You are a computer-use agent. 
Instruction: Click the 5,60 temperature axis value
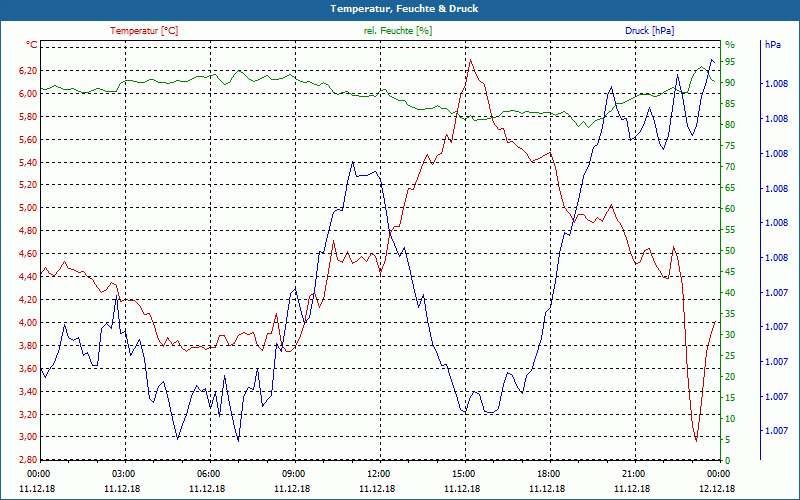[x=28, y=139]
